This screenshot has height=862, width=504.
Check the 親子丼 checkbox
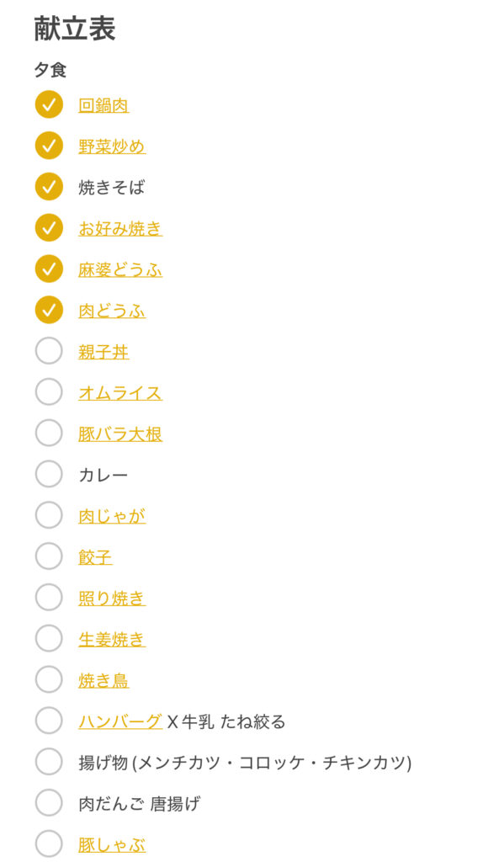49,351
